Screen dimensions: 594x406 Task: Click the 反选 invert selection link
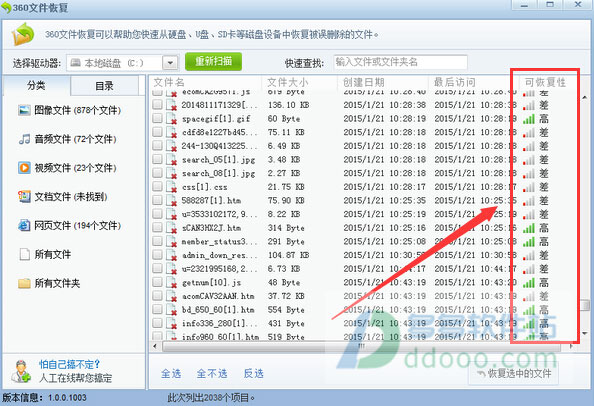(x=253, y=373)
